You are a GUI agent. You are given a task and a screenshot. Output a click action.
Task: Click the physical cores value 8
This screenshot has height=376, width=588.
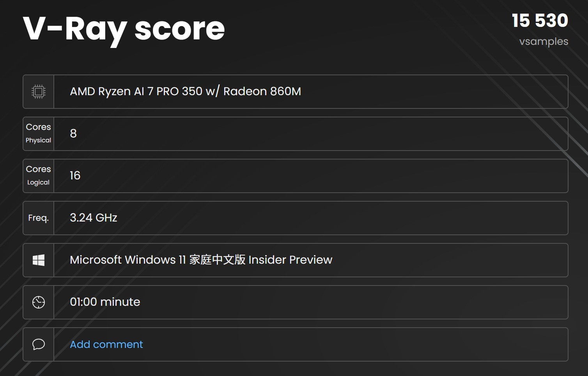(x=73, y=133)
